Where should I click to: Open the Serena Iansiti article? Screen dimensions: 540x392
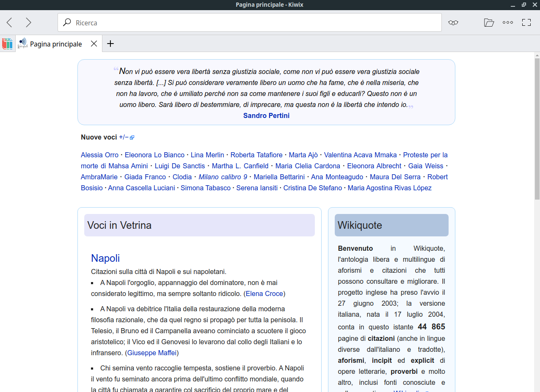coord(257,188)
